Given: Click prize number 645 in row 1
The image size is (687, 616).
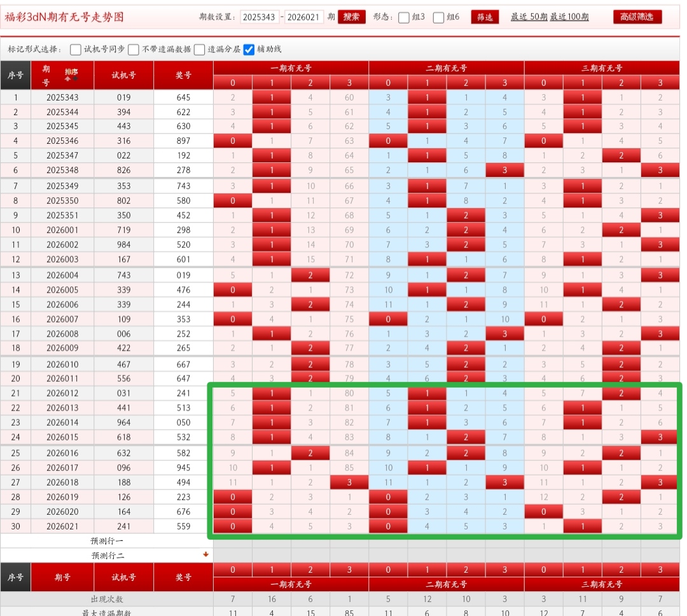Looking at the screenshot, I should click(184, 97).
